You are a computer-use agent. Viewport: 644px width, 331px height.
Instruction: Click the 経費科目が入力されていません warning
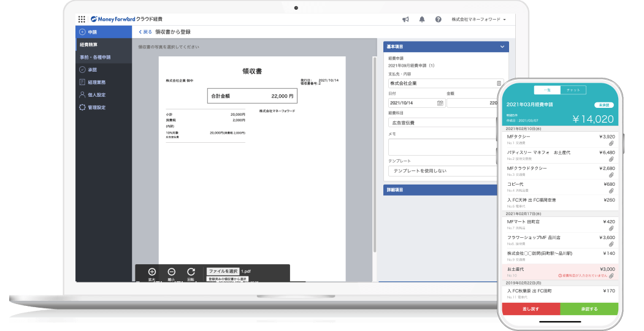pos(583,276)
